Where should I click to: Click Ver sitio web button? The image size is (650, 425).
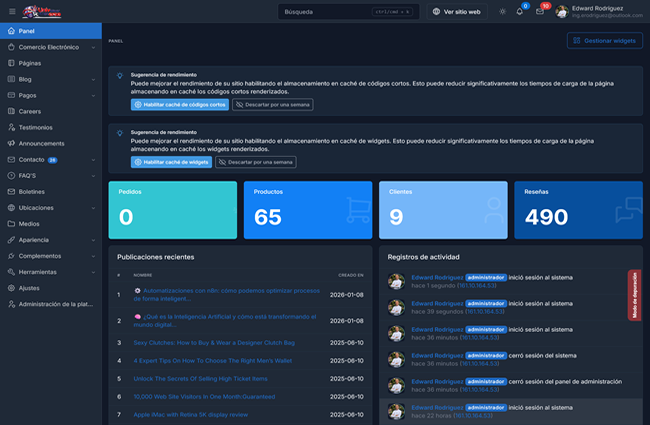[x=457, y=12]
